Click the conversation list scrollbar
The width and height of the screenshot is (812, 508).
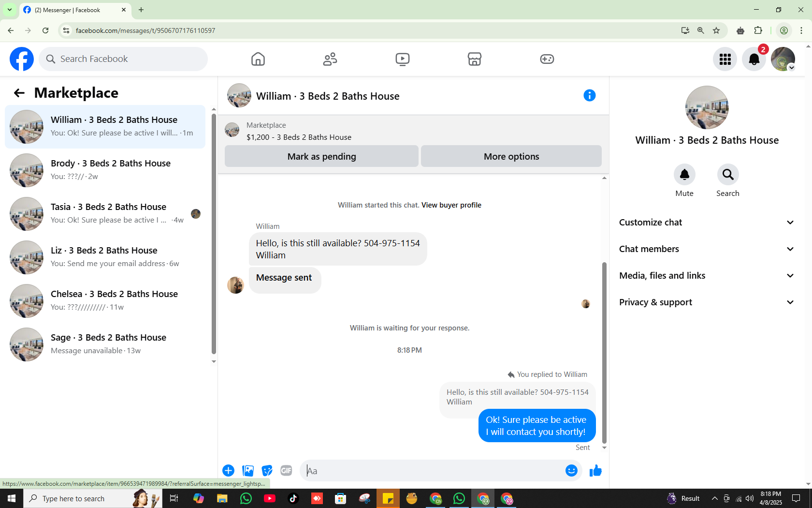click(214, 235)
